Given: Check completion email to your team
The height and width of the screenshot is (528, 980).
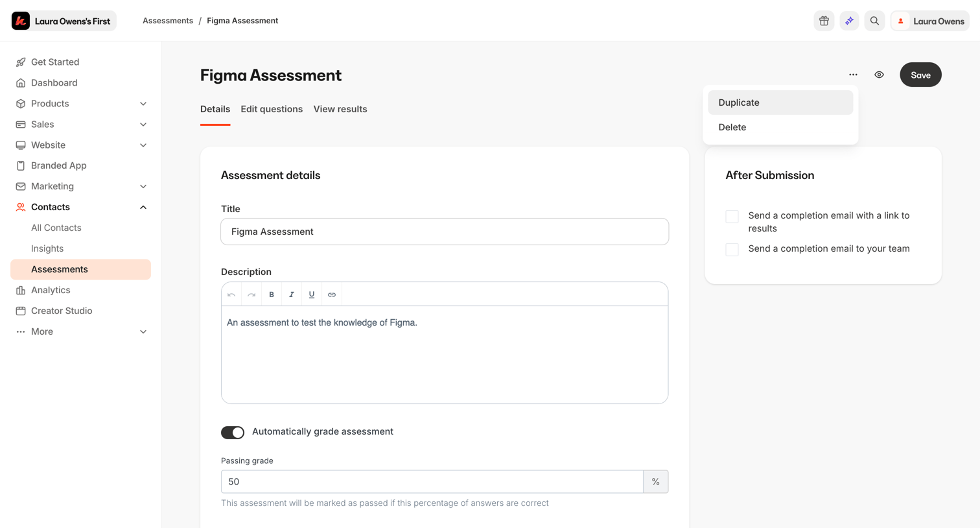Looking at the screenshot, I should [732, 249].
